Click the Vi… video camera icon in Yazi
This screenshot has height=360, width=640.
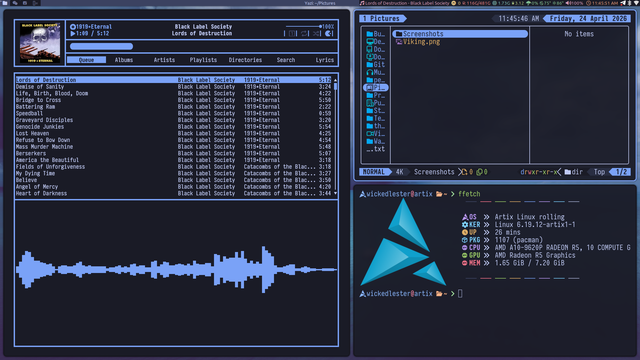369,133
